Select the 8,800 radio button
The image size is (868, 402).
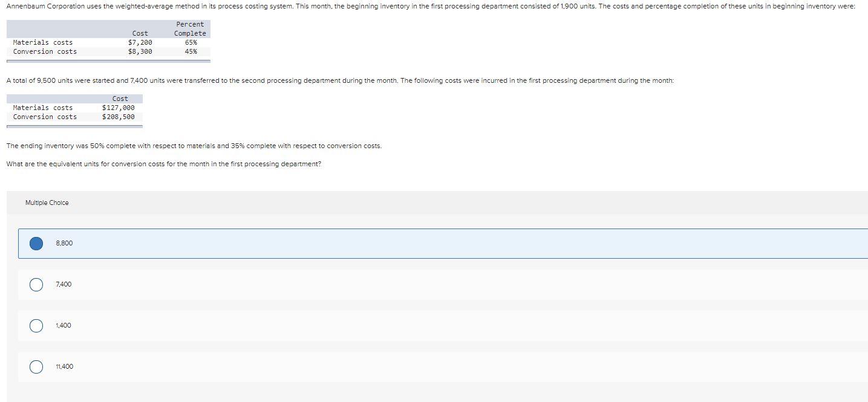(36, 243)
